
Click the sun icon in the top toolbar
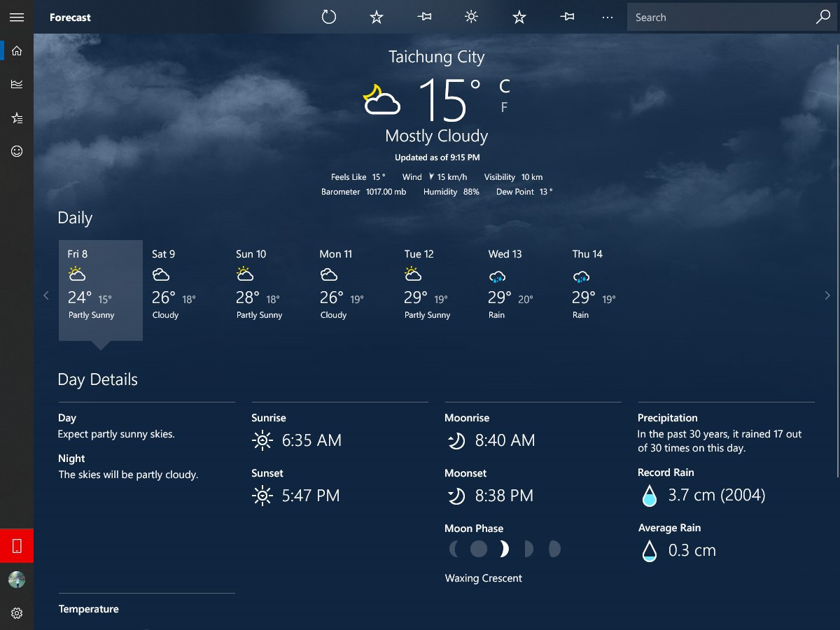point(472,17)
